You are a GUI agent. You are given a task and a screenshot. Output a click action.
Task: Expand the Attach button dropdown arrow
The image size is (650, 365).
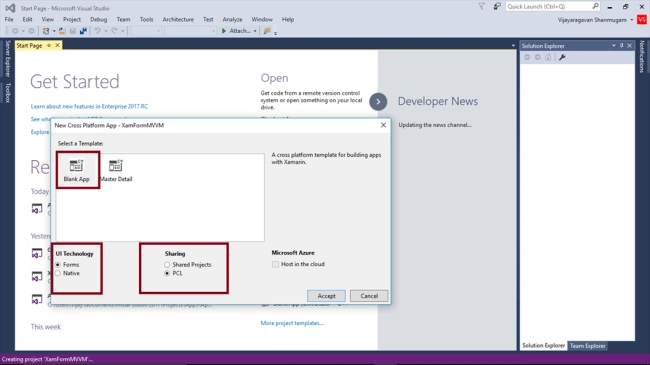pyautogui.click(x=255, y=31)
